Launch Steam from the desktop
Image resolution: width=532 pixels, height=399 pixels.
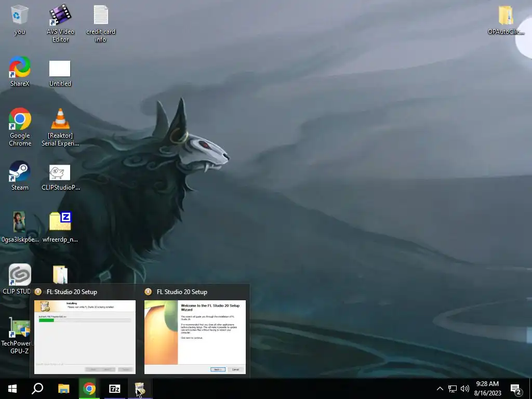[x=20, y=176]
